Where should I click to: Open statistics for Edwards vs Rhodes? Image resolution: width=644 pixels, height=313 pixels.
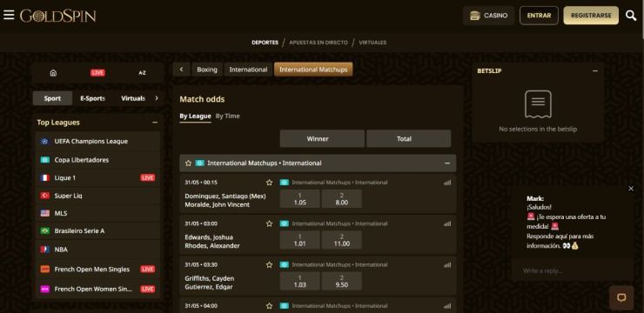(x=447, y=224)
